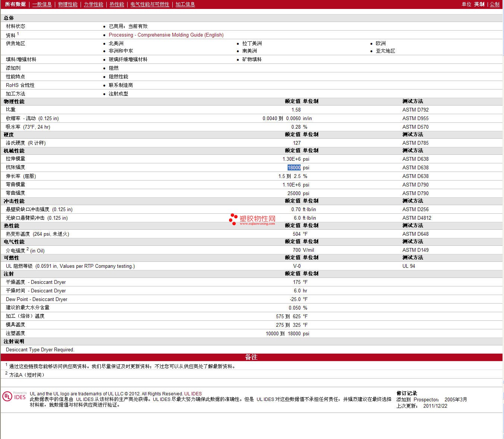Click the UL IDES logo in footer

coord(15,396)
